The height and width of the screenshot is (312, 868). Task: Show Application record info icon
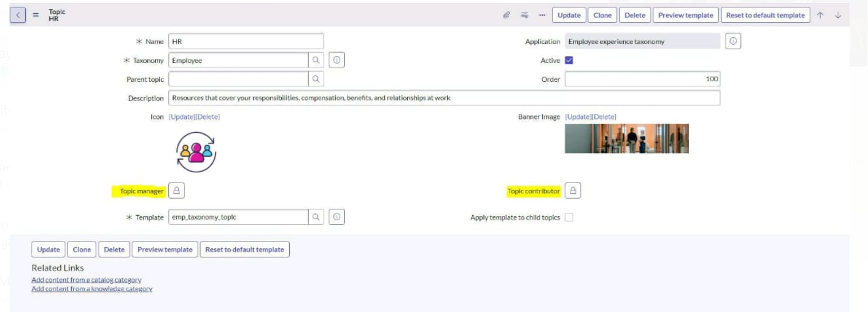(733, 41)
